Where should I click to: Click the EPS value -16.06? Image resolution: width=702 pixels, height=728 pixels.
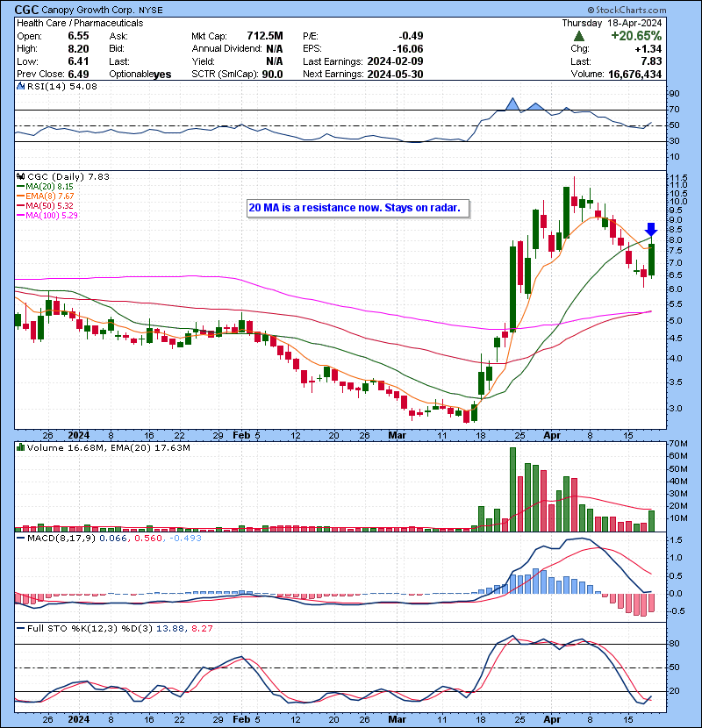coord(408,49)
